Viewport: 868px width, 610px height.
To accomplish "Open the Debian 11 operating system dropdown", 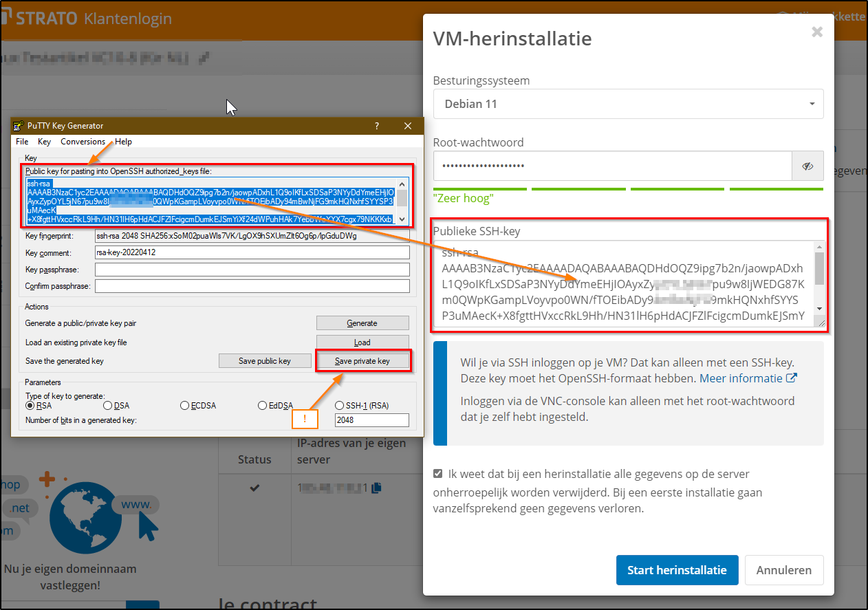I will pyautogui.click(x=628, y=104).
